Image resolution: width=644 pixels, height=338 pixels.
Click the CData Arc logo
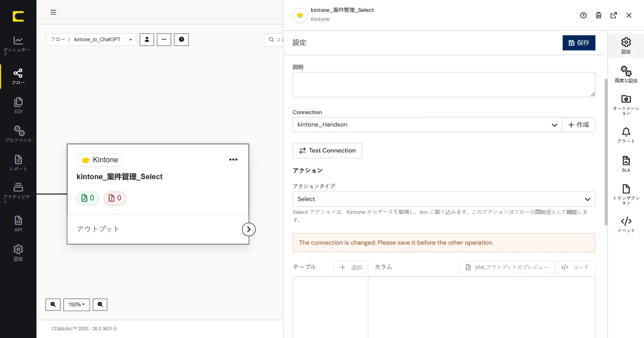click(18, 16)
